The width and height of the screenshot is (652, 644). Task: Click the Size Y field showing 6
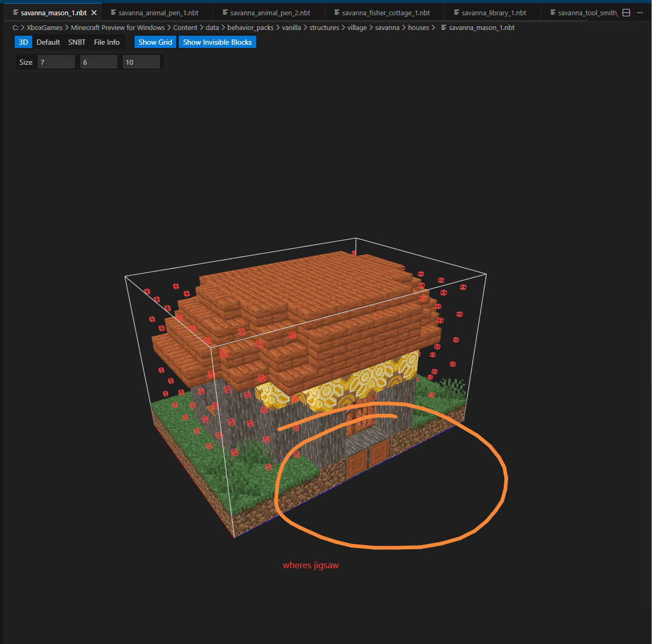99,62
